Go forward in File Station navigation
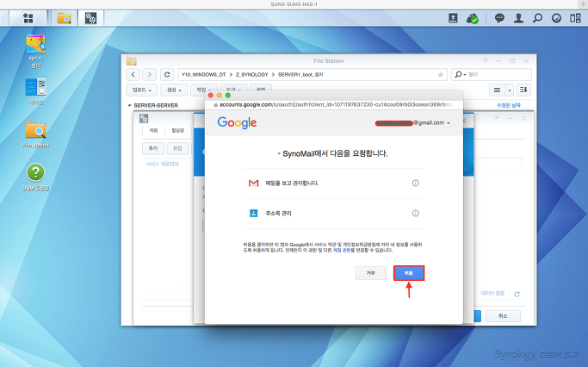Screen dimensions: 588x367 point(149,74)
